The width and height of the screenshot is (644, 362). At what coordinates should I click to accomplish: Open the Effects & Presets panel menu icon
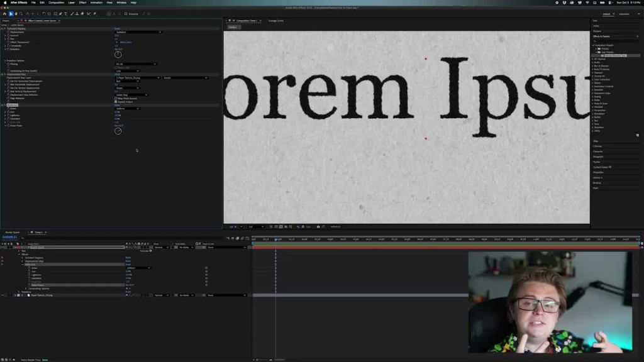(x=638, y=36)
